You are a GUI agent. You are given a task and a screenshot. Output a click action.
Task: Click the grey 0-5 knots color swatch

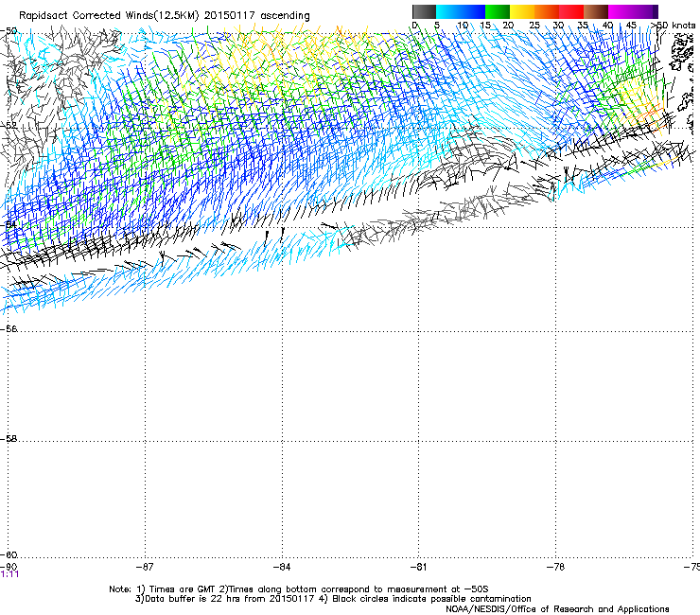point(424,11)
